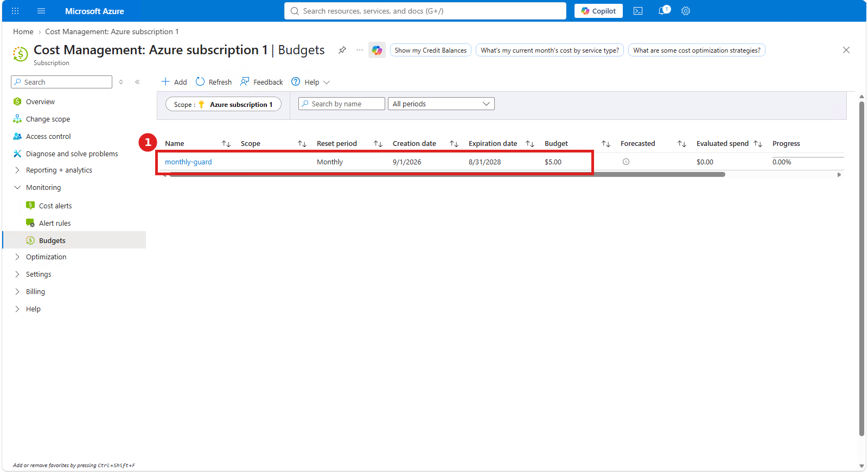Click the Search by name field
Screen dimensions: 868x472
click(x=342, y=104)
